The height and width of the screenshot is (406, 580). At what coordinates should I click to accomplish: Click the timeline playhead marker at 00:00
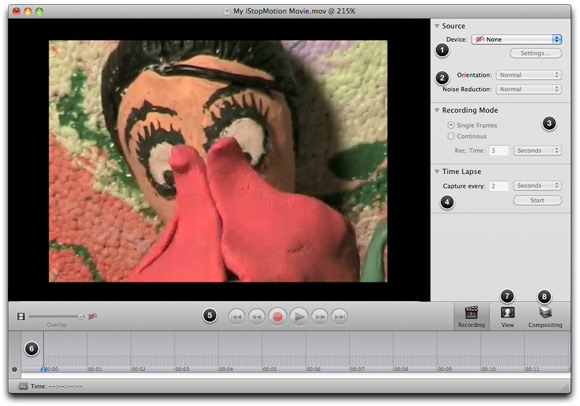pos(43,369)
